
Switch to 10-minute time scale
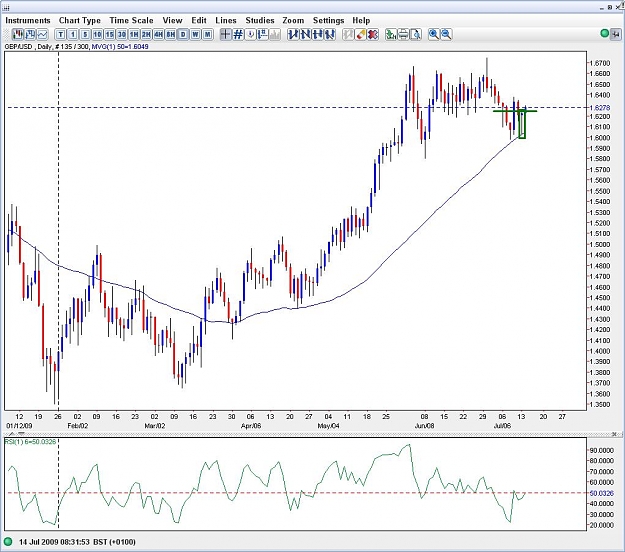tap(97, 34)
